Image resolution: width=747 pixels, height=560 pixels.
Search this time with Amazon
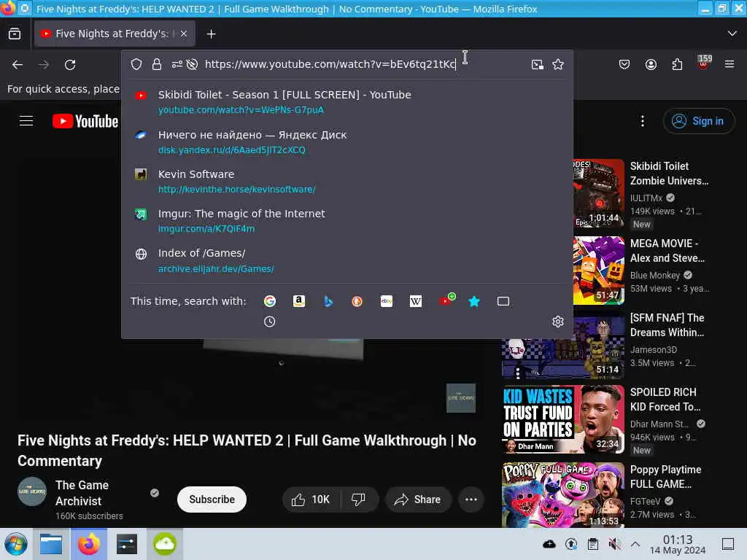[298, 301]
